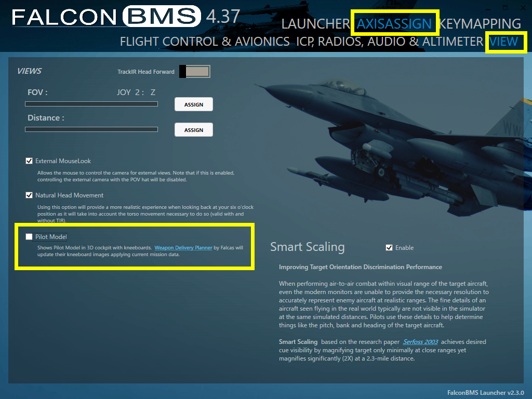532x399 pixels.
Task: Toggle the Smart Scaling Enable checkbox
Action: pos(389,248)
